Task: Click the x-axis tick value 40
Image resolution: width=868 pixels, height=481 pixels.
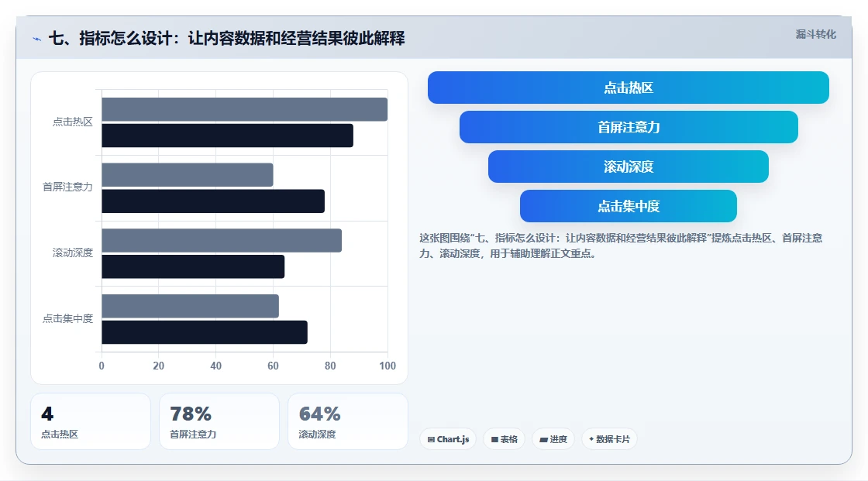Action: point(216,366)
